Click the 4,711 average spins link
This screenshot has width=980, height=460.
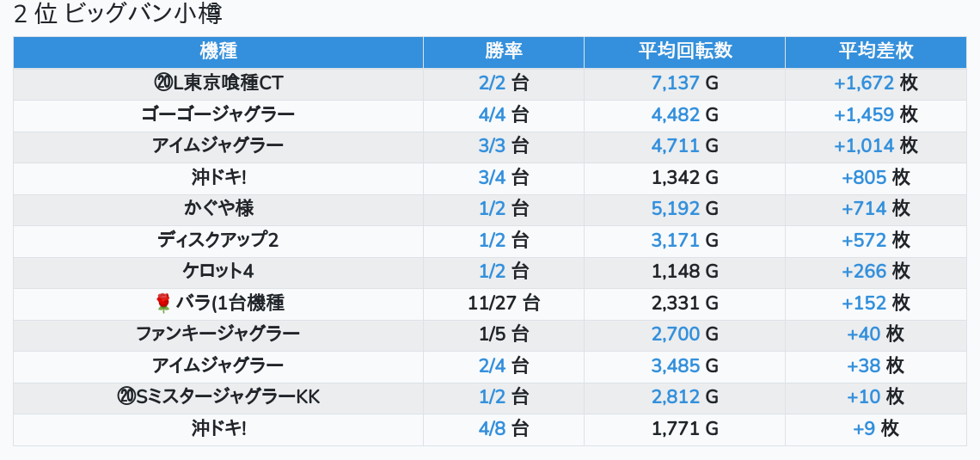(x=675, y=146)
